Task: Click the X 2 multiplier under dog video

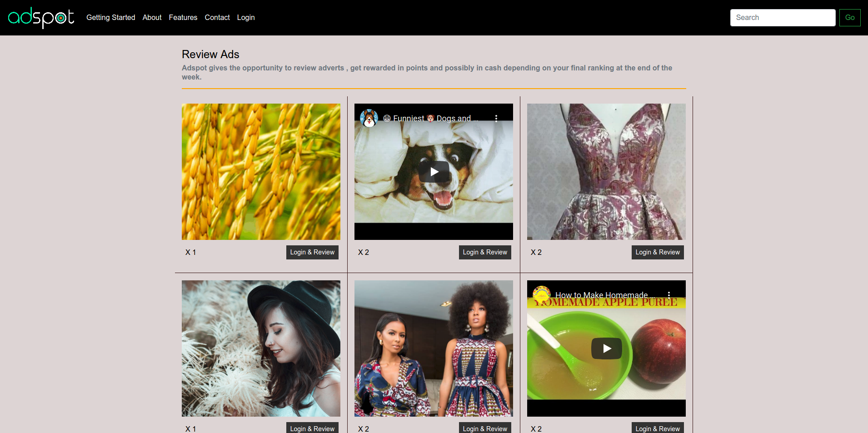Action: tap(364, 252)
